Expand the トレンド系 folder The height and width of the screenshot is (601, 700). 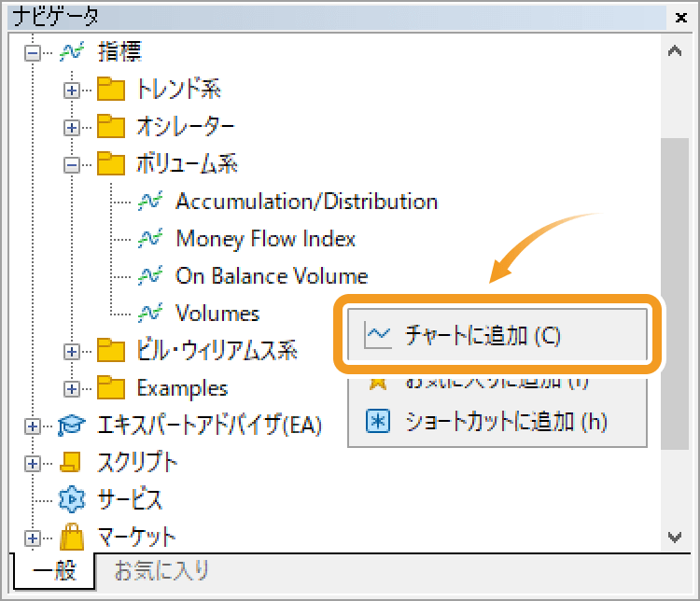[72, 91]
